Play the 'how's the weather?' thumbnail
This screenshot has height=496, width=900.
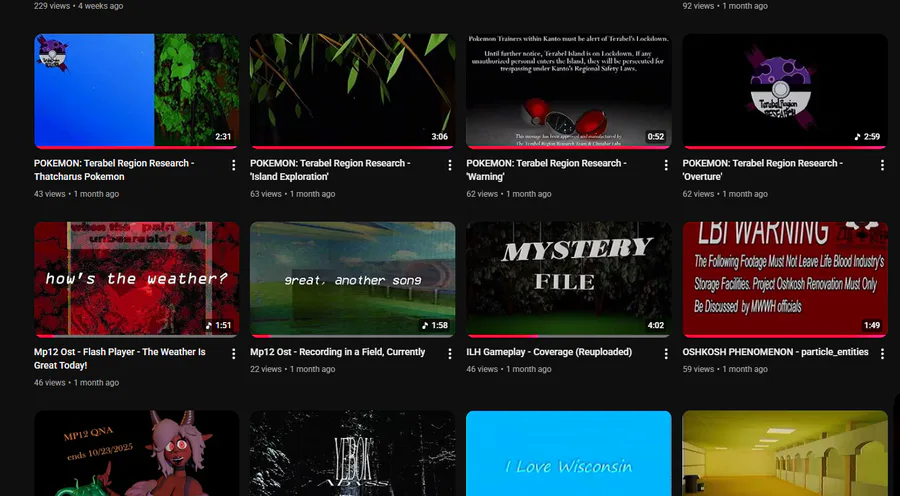[137, 280]
